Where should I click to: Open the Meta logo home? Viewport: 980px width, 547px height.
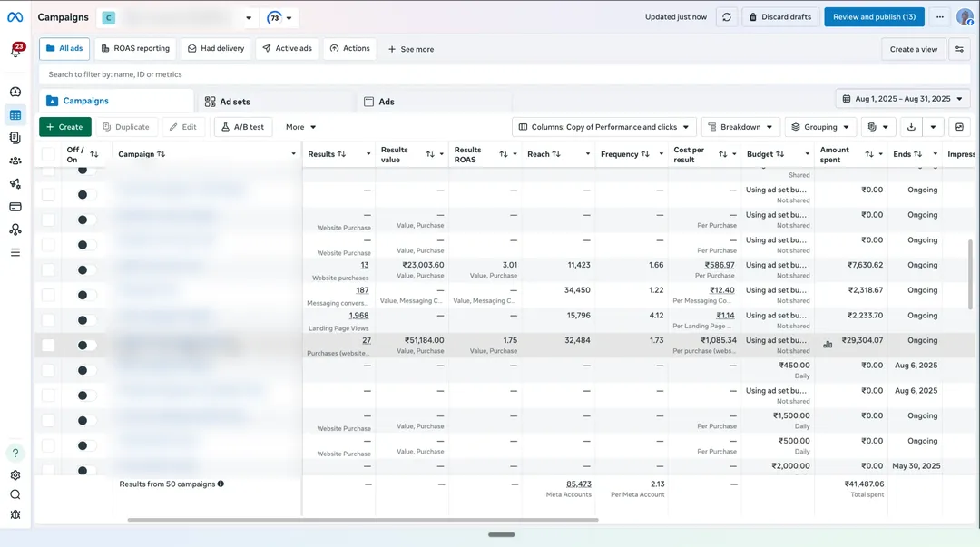(15, 17)
